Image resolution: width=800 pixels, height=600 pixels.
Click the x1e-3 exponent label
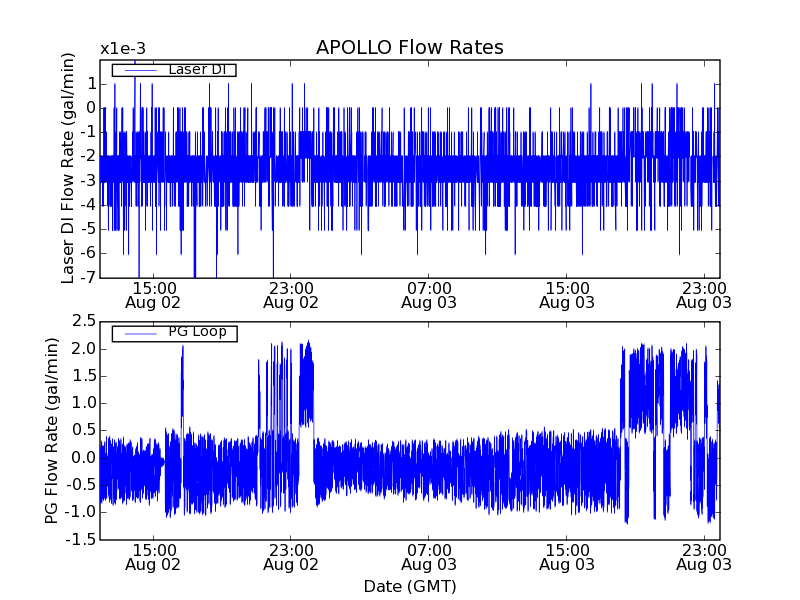point(123,48)
